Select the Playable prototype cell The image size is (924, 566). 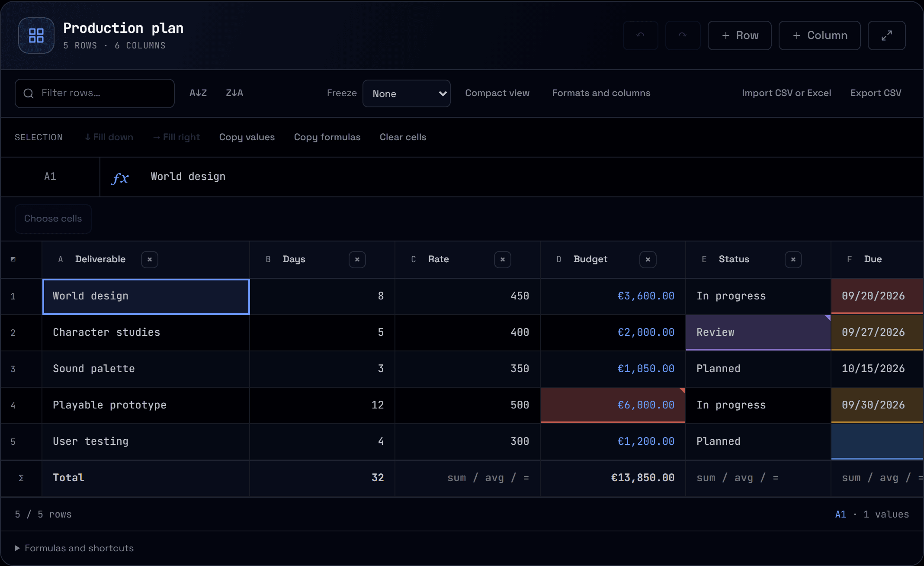click(146, 405)
